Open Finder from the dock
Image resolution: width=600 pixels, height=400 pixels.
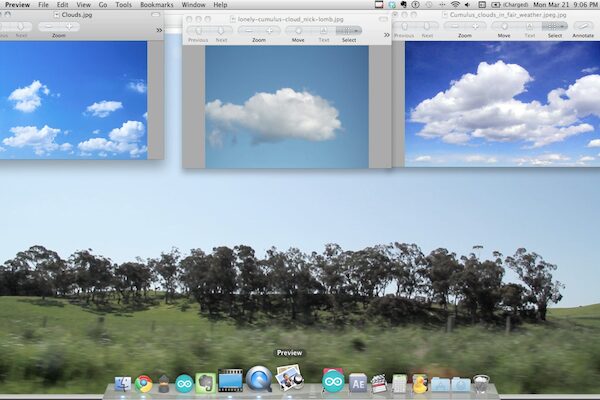tap(123, 383)
